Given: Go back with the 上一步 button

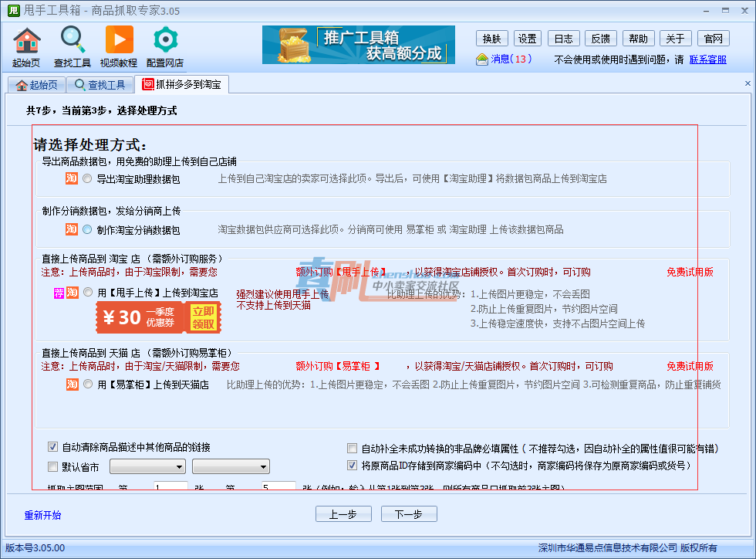Looking at the screenshot, I should pos(343,514).
